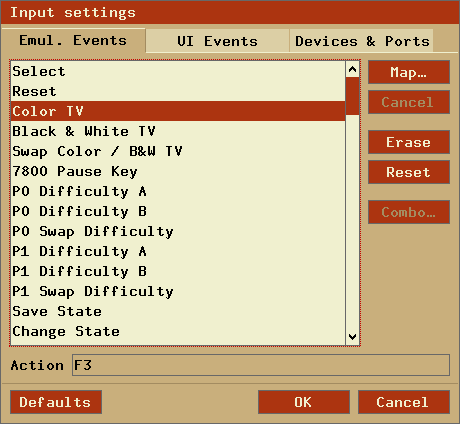Switch to the UI Events tab
The height and width of the screenshot is (424, 460).
tap(217, 41)
